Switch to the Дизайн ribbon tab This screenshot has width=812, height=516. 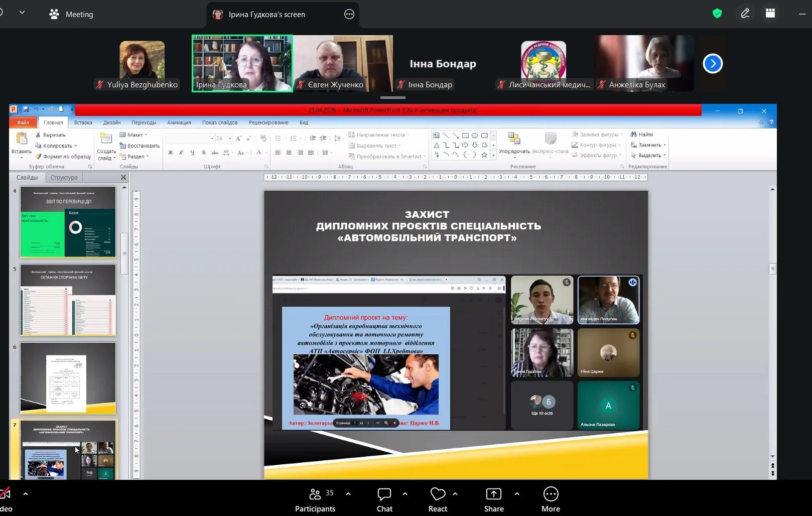tap(112, 122)
